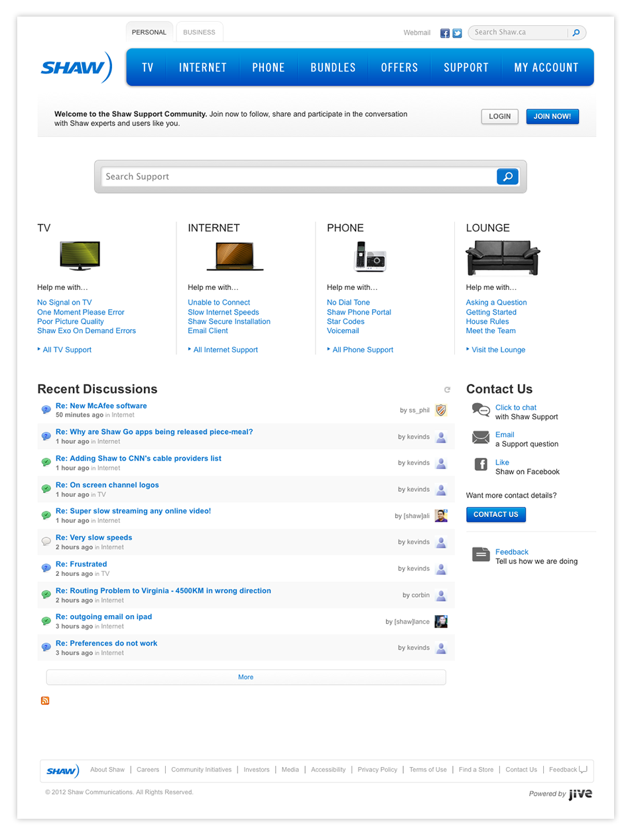The image size is (630, 840).
Task: Click the Feedback document icon in the sidebar
Action: click(481, 554)
